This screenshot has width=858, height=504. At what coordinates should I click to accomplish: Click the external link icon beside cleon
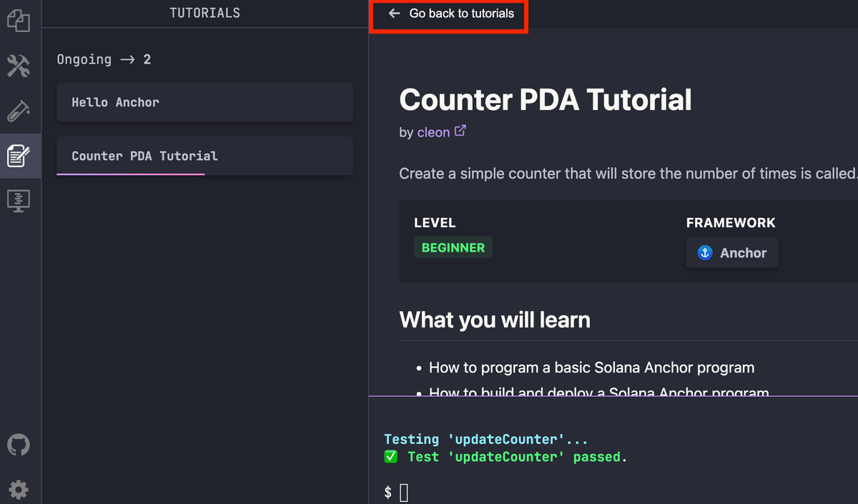click(460, 131)
